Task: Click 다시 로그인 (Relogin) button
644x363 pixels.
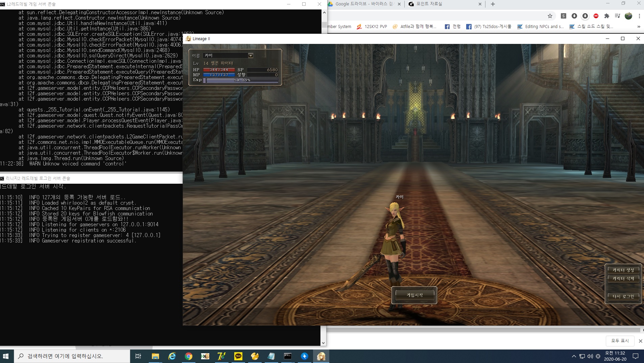Action: click(623, 296)
